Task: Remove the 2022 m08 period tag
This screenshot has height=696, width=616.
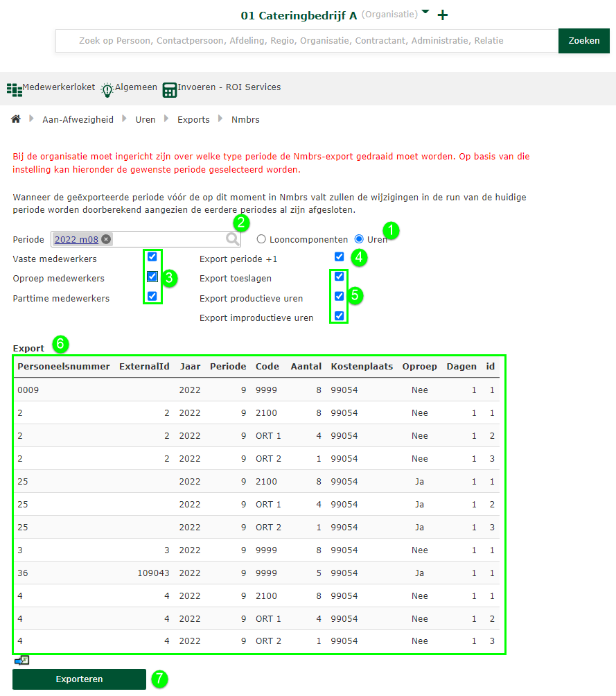Action: [106, 239]
